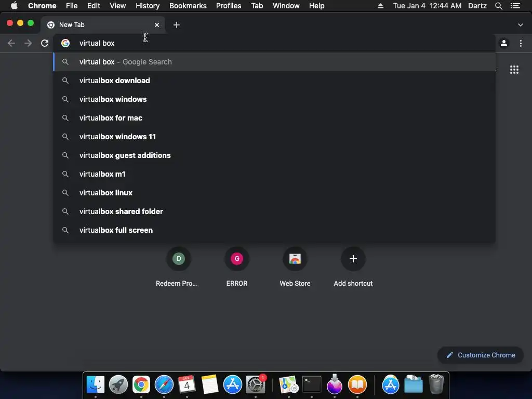Select 'virtualbox m1' suggestion
Image resolution: width=532 pixels, height=399 pixels.
274,174
